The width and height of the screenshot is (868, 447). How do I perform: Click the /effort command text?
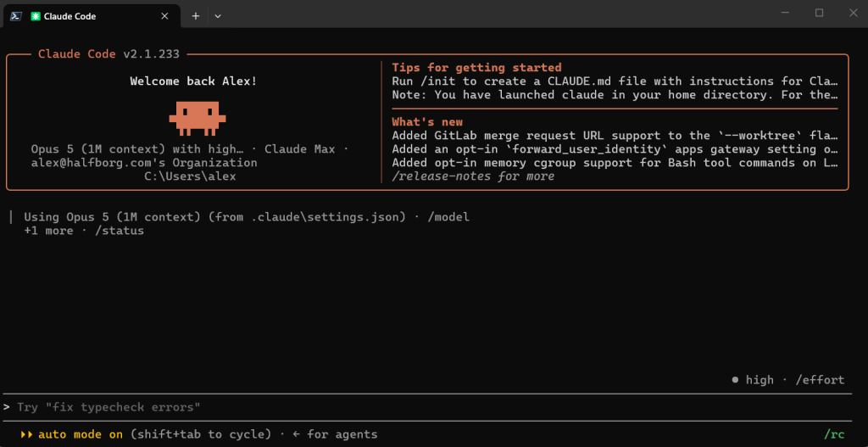tap(820, 380)
